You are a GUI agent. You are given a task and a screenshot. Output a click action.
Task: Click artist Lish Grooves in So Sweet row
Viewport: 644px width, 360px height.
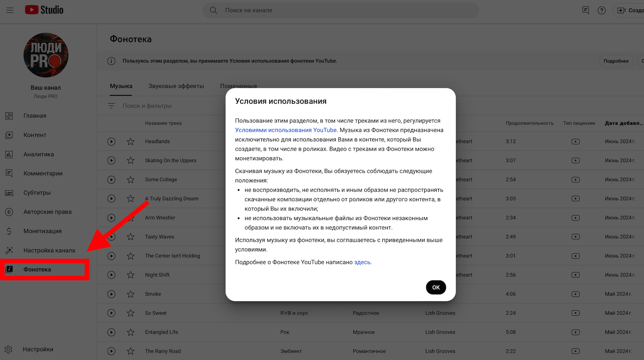(440, 313)
